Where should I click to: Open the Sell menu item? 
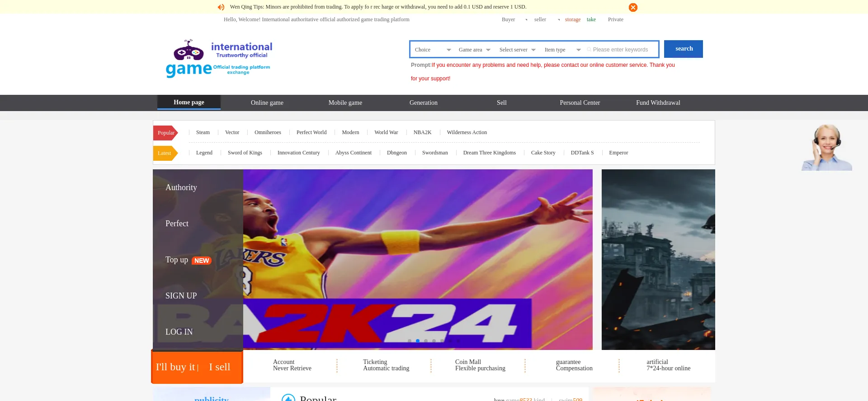[502, 103]
